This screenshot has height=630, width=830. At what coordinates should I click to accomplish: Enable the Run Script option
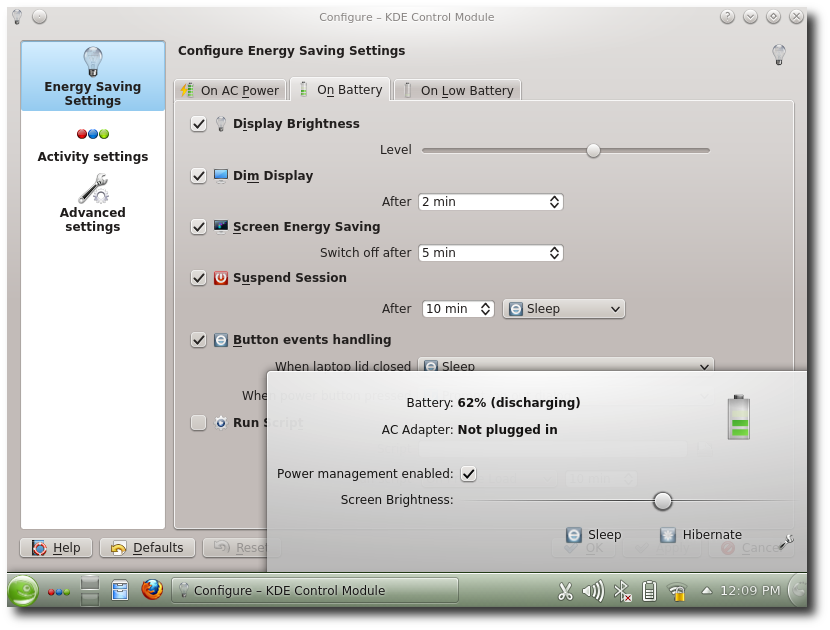tap(198, 422)
